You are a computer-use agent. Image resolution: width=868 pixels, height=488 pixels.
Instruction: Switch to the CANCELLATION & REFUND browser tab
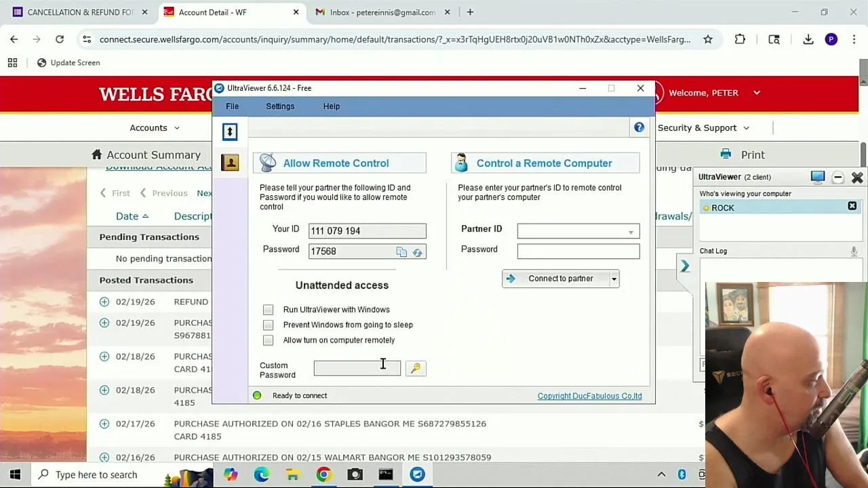tap(79, 12)
